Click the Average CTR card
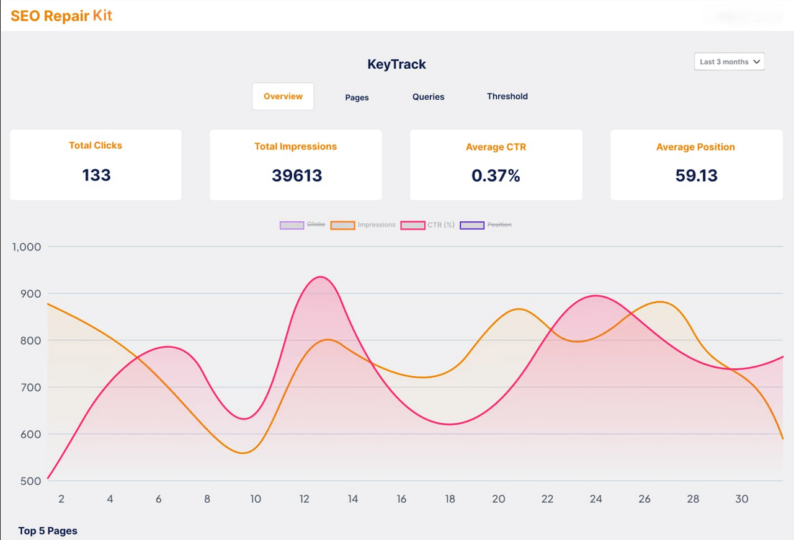Image resolution: width=794 pixels, height=540 pixels. click(495, 164)
